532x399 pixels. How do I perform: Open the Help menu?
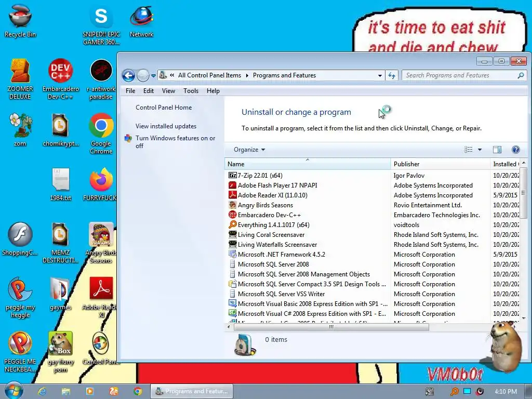[213, 91]
